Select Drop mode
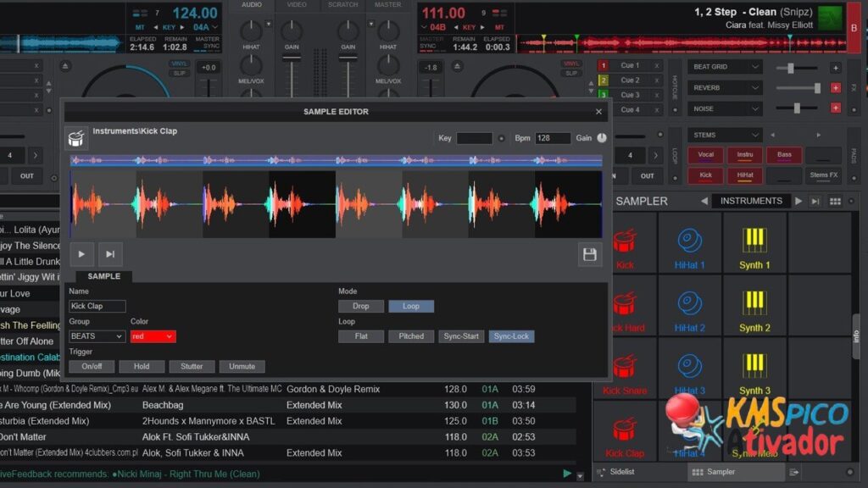Viewport: 868px width, 488px height. coord(361,306)
